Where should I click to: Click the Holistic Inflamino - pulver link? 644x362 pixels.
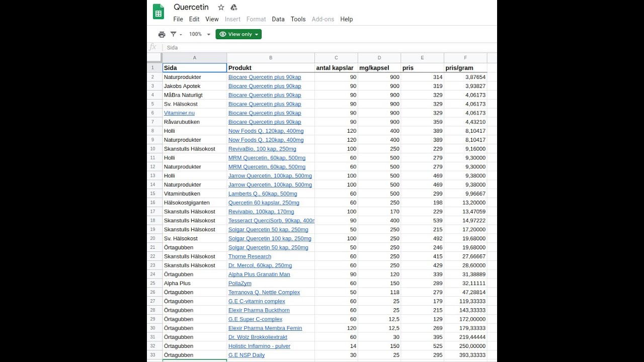(x=259, y=346)
